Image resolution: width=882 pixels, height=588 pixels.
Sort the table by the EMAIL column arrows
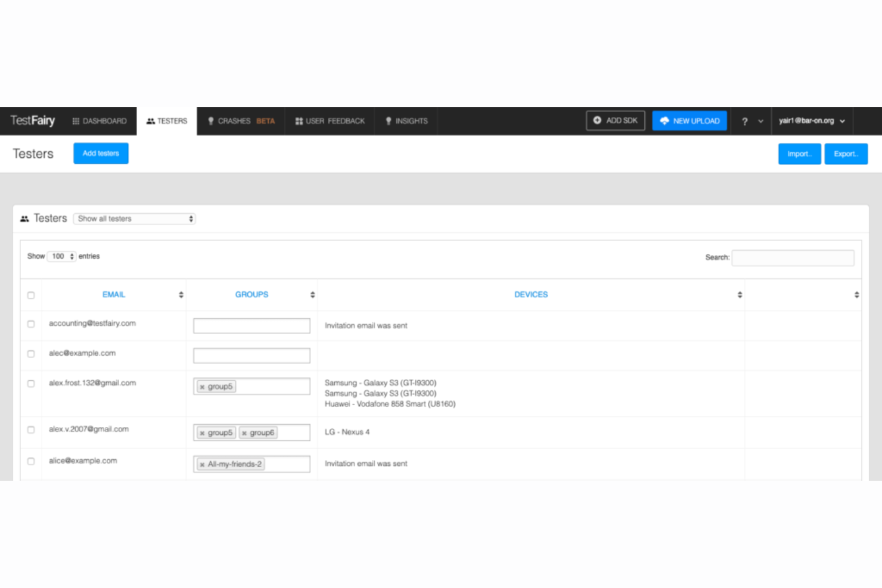180,294
